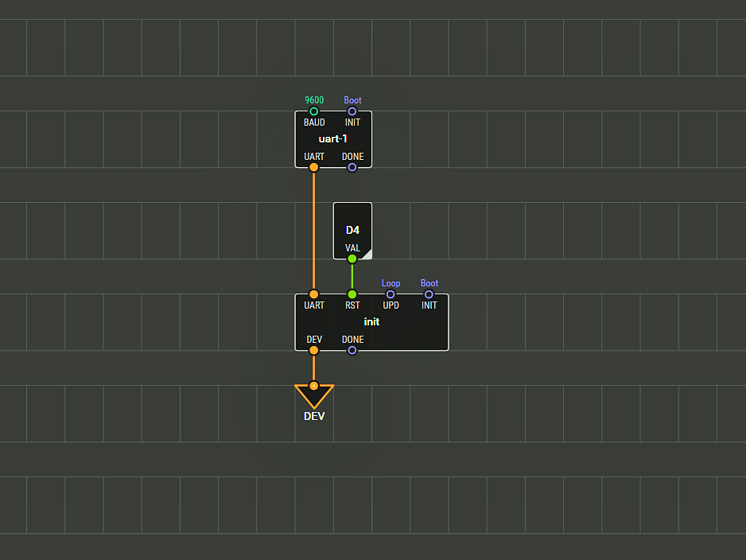Click the UPD input pin on init node
Image resolution: width=746 pixels, height=560 pixels.
click(390, 294)
